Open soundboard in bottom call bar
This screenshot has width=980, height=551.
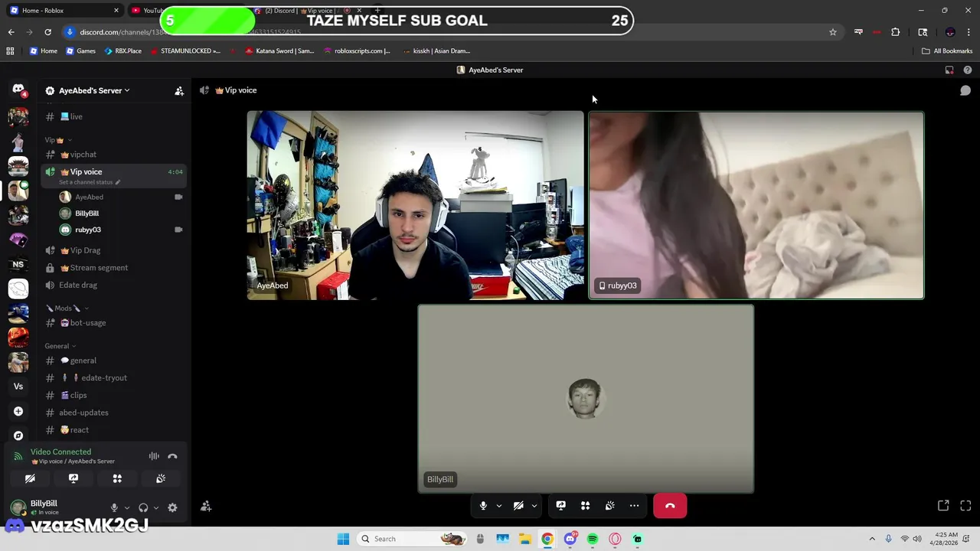coord(609,506)
